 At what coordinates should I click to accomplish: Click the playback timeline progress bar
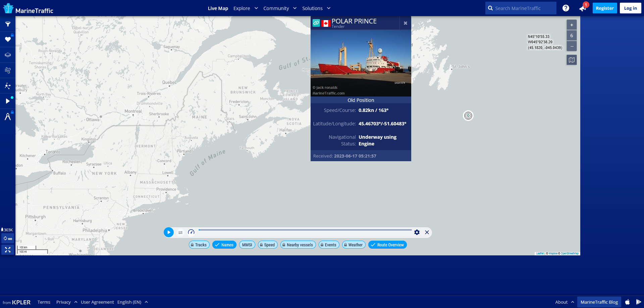[305, 230]
